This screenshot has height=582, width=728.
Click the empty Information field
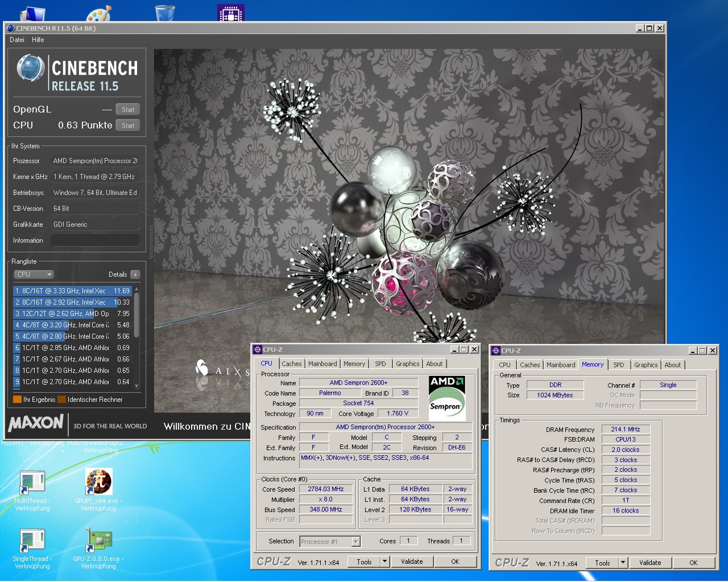[95, 240]
